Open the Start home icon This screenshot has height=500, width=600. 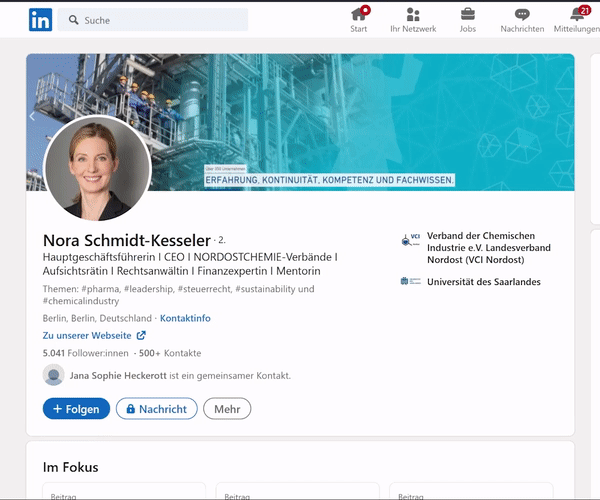pos(360,14)
